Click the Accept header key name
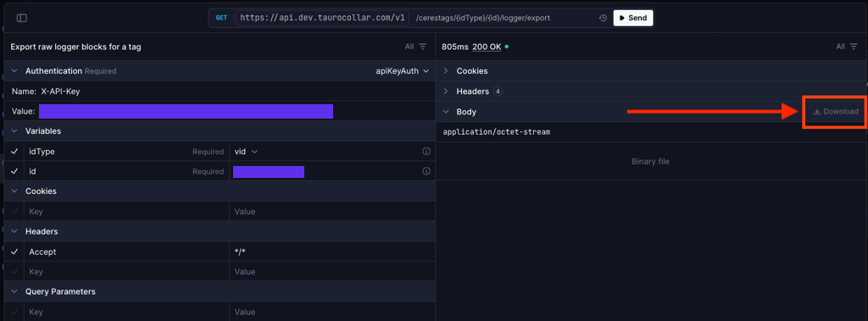868x321 pixels. click(42, 252)
